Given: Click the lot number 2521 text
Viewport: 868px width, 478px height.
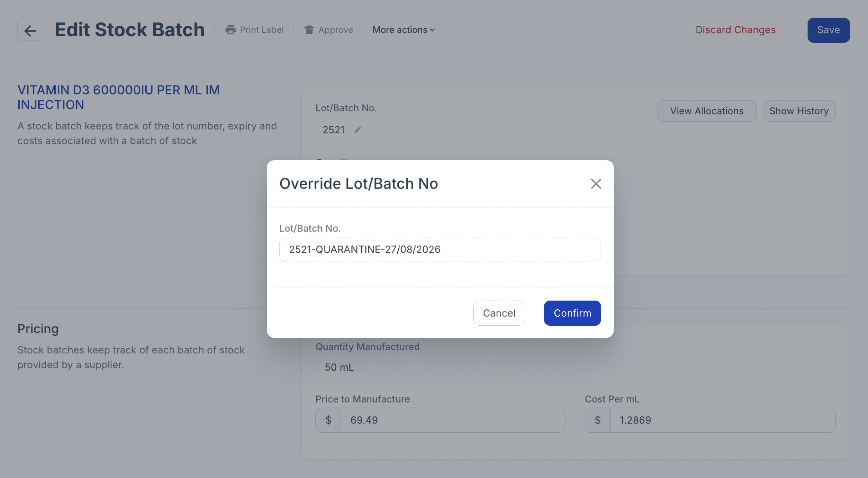Looking at the screenshot, I should coord(333,130).
